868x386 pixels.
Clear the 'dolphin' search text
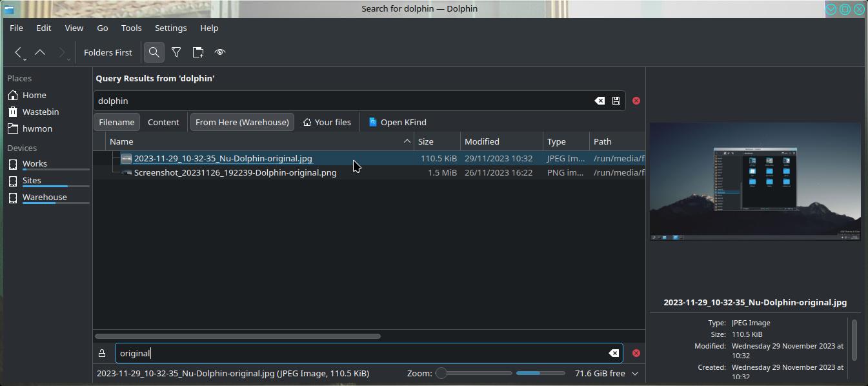600,101
